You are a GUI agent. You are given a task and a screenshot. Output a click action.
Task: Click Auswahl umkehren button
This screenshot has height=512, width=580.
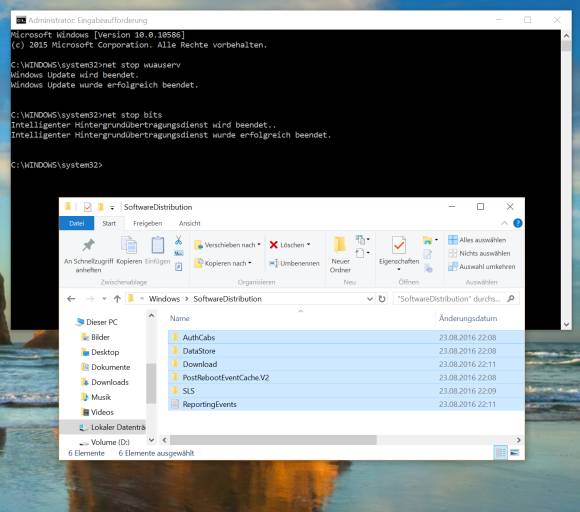482,266
